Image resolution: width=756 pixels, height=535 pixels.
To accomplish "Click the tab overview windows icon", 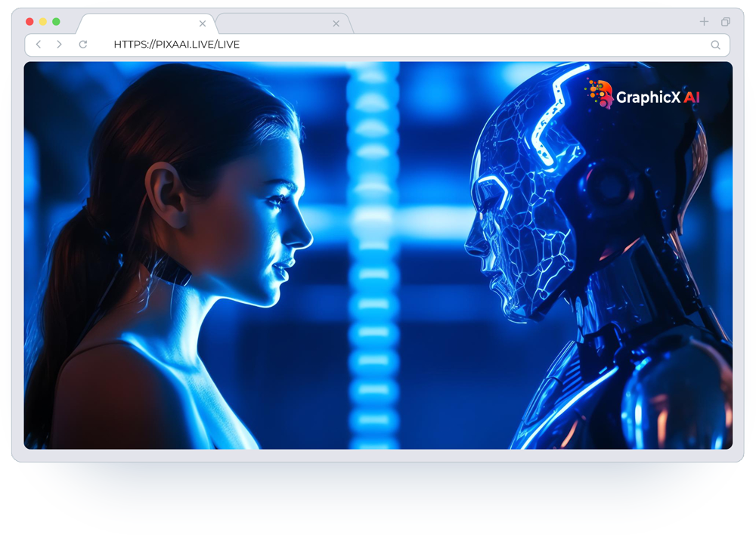I will click(726, 22).
